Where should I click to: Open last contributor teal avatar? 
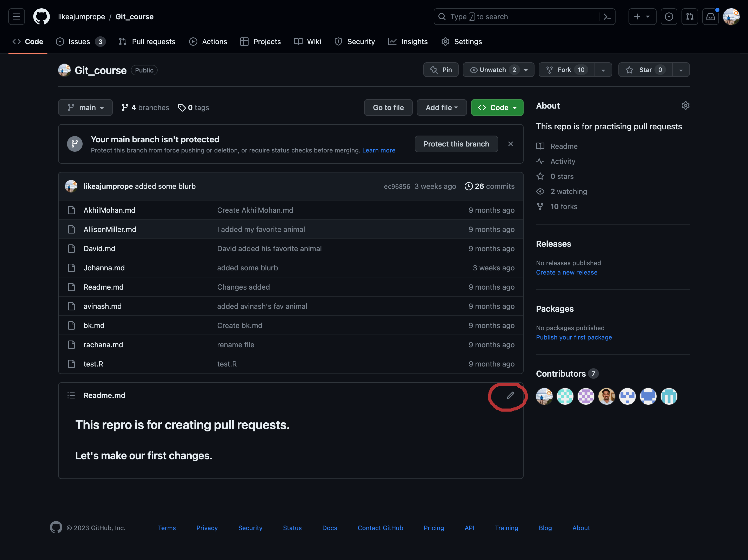point(669,396)
